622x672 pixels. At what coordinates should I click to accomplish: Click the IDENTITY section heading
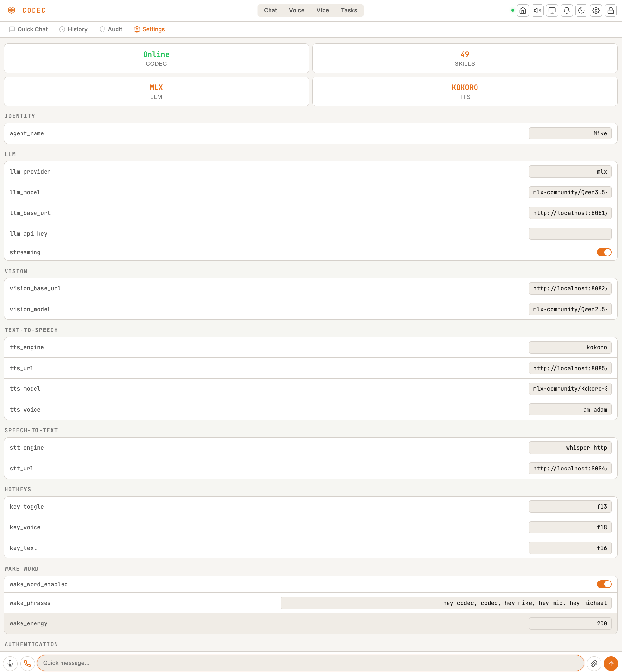[x=20, y=116]
